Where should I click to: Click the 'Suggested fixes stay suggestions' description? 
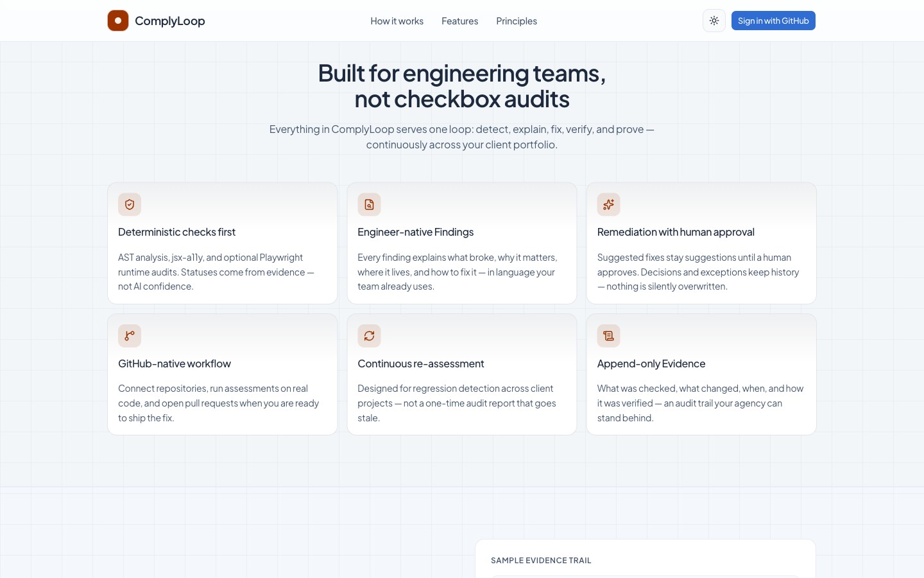pos(698,272)
